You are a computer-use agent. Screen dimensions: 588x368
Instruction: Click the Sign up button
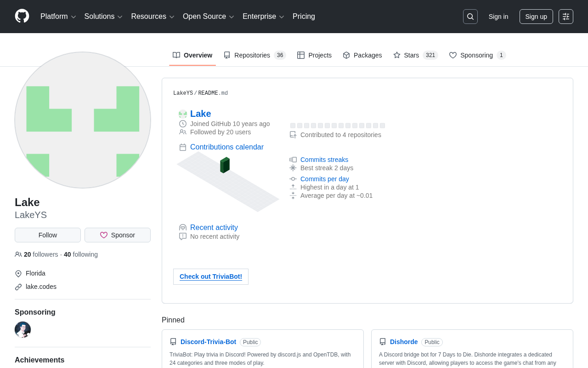pyautogui.click(x=536, y=17)
